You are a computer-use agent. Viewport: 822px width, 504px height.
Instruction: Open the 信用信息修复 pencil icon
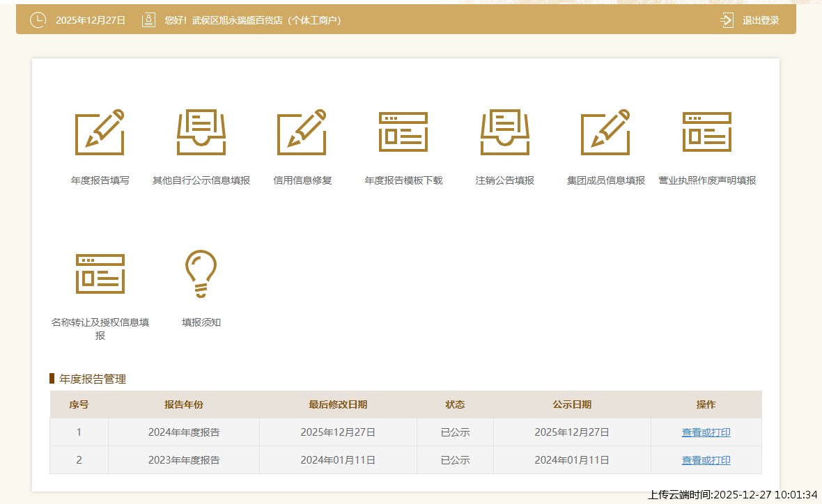(x=302, y=132)
